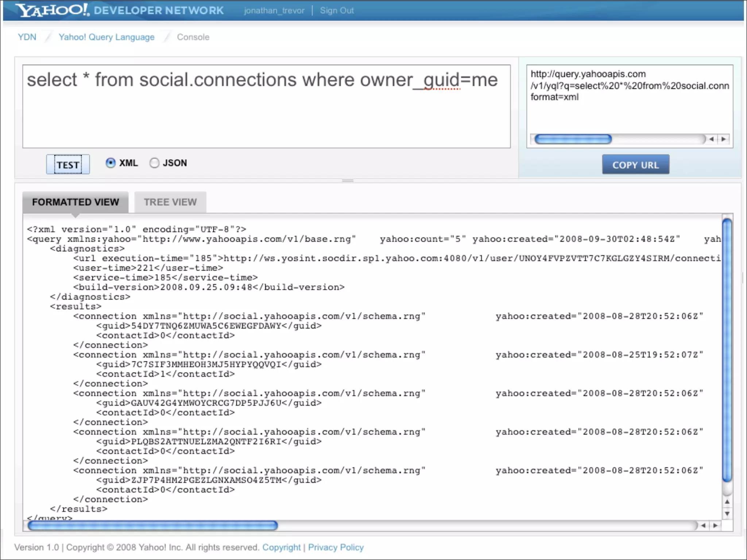Click the results vertical scrollbar thumb

click(727, 350)
